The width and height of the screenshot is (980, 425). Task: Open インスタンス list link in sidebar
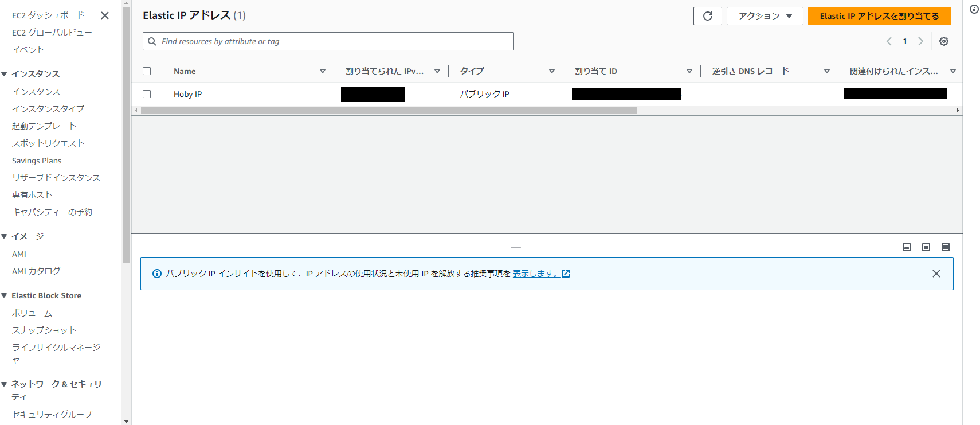click(x=36, y=92)
